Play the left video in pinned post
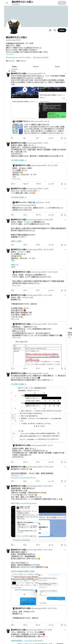The height and width of the screenshot is (644, 72). tap(25, 89)
